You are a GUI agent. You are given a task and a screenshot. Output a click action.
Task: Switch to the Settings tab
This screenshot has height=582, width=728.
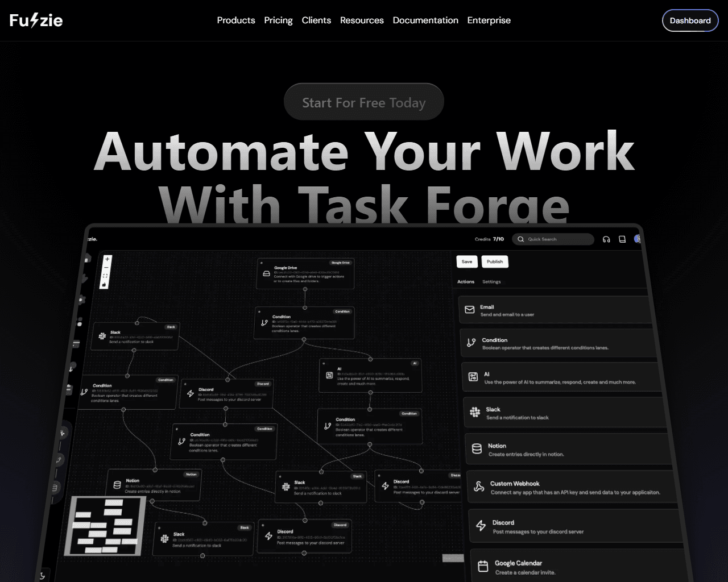[491, 282]
